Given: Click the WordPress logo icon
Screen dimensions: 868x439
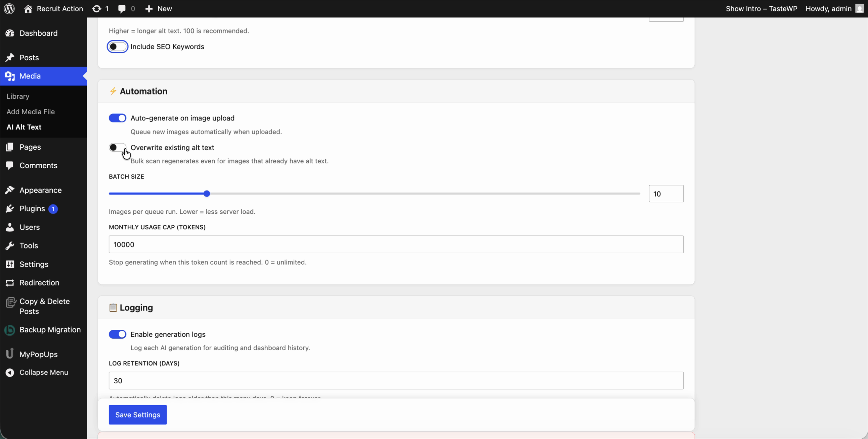Looking at the screenshot, I should tap(9, 8).
